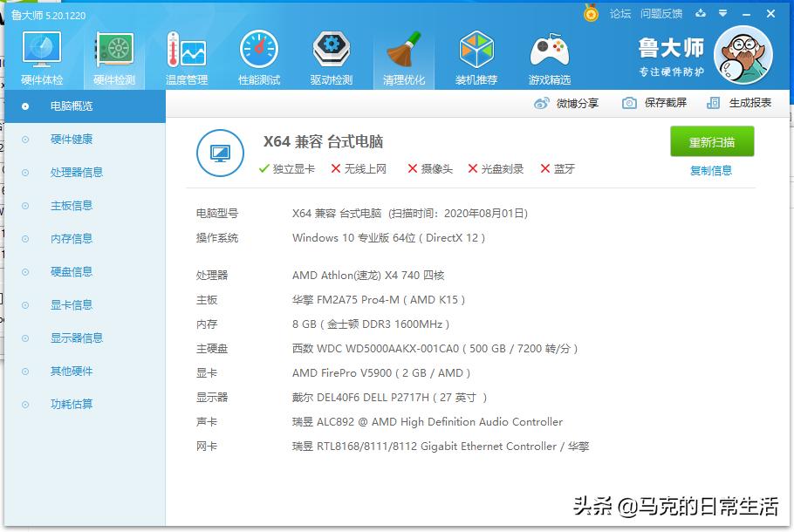The width and height of the screenshot is (794, 532).
Task: Browse 装机推荐 build recommendations
Action: point(476,56)
